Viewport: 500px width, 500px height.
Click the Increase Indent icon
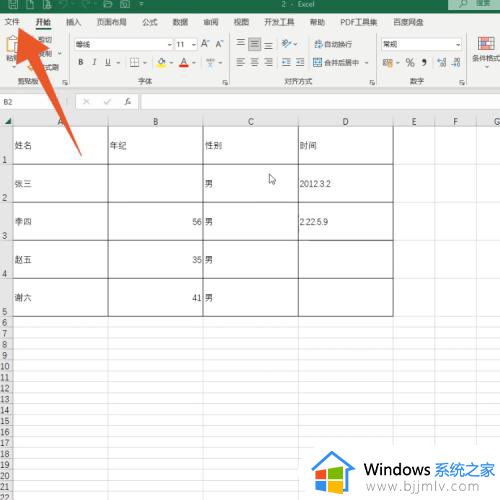pos(300,62)
